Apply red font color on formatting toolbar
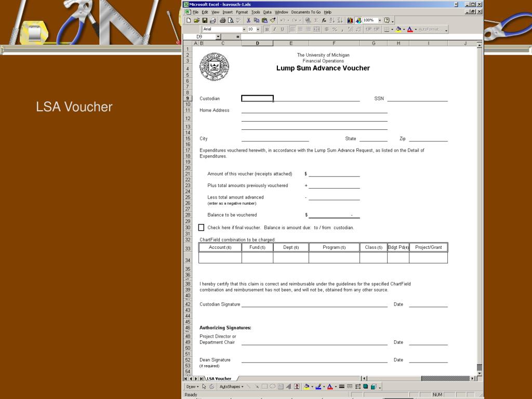Viewport: 532px width, 399px height. click(410, 30)
